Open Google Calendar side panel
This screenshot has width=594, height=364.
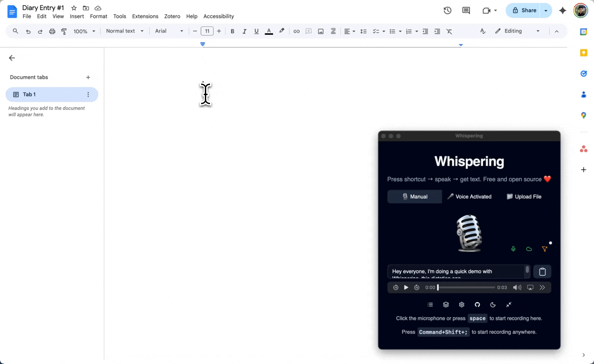pyautogui.click(x=584, y=32)
